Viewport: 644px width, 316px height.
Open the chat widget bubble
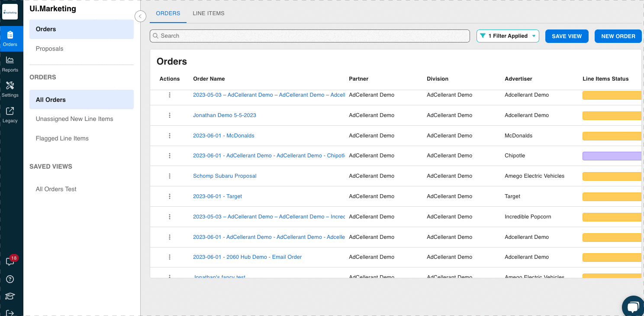632,306
